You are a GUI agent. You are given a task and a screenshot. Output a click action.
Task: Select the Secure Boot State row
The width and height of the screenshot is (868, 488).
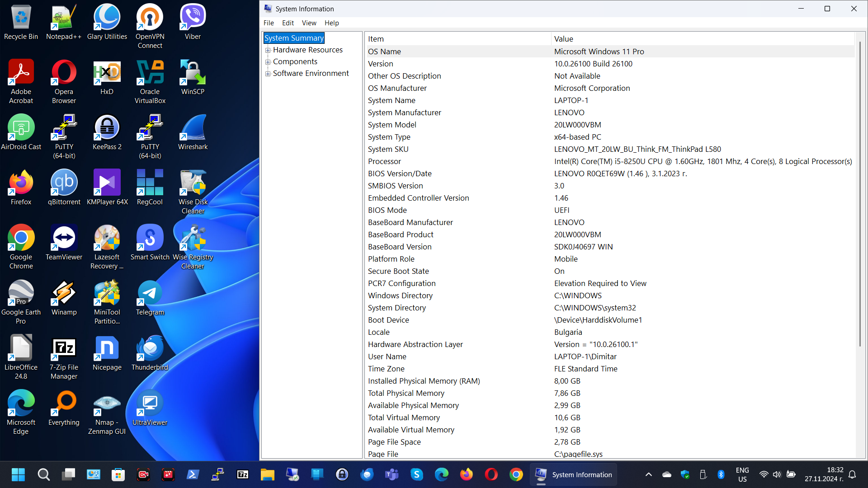pyautogui.click(x=609, y=271)
